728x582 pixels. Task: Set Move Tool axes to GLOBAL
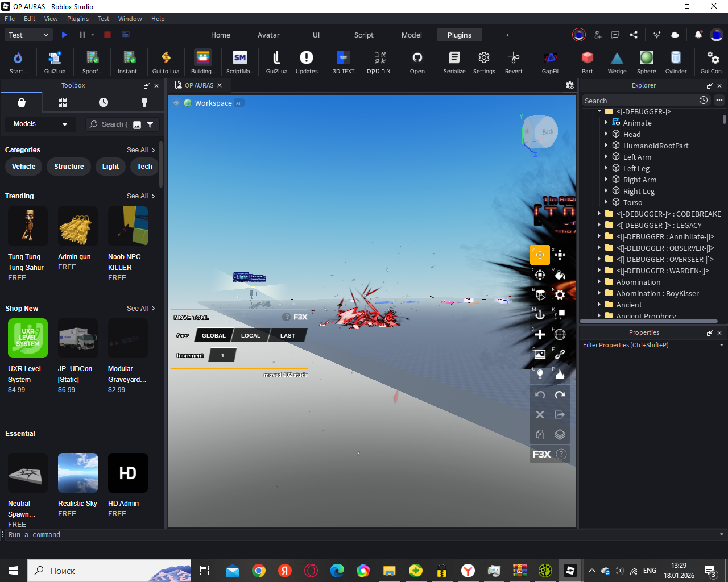point(213,335)
